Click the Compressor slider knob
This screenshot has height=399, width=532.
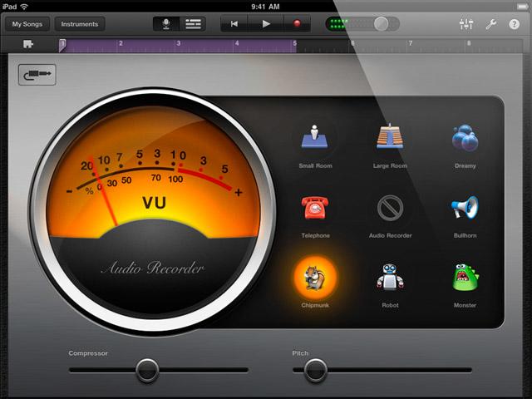pyautogui.click(x=147, y=370)
